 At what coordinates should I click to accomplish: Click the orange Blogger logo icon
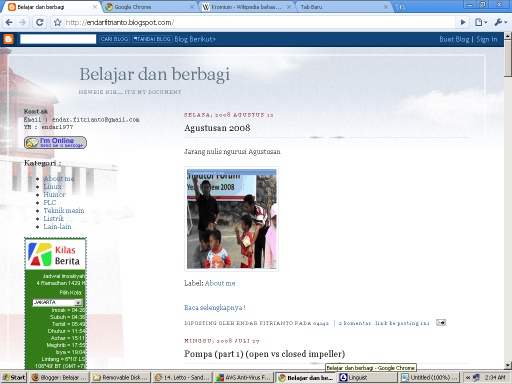coord(8,39)
